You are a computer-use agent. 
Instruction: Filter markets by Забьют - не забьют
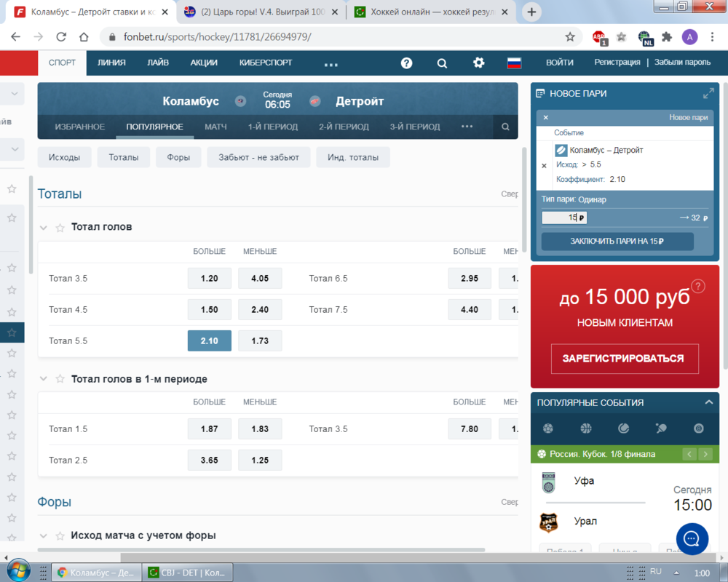(x=258, y=157)
